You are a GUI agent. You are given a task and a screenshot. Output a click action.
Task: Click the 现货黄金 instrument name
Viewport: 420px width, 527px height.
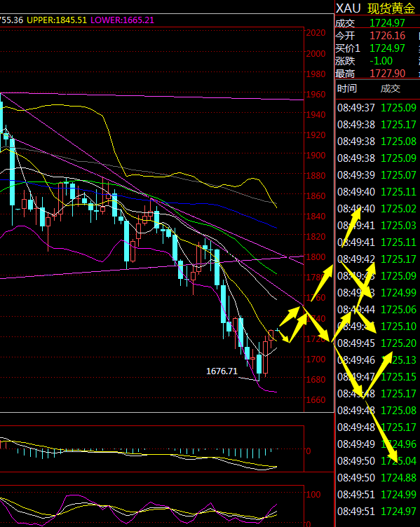pyautogui.click(x=391, y=8)
